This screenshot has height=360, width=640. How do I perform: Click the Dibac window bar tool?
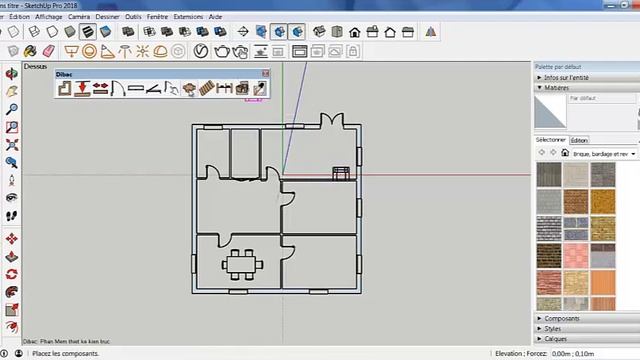136,88
